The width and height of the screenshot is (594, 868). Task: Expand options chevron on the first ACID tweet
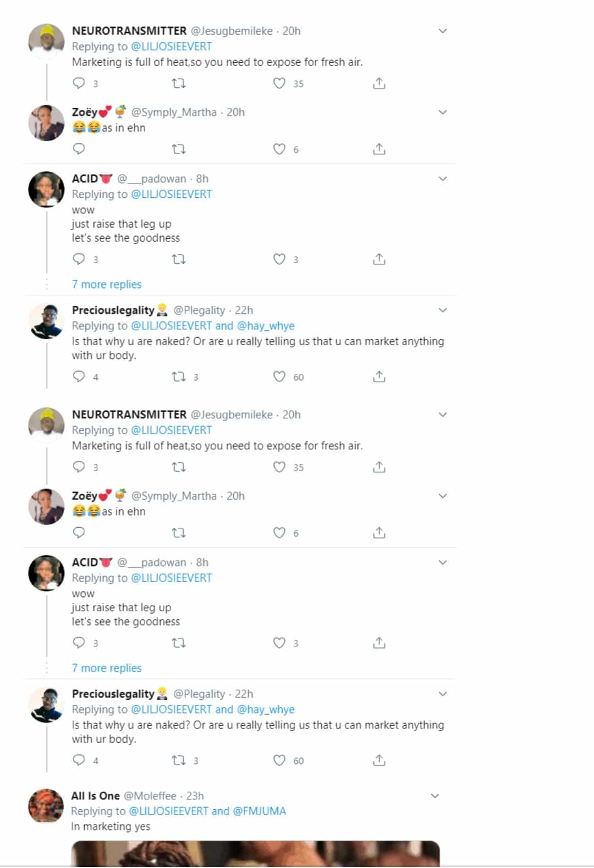pyautogui.click(x=443, y=179)
